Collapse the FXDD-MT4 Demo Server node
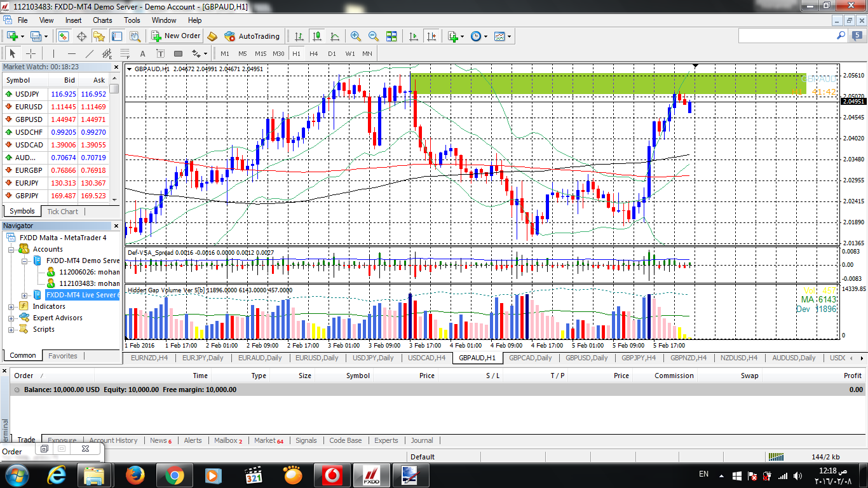 (25, 261)
